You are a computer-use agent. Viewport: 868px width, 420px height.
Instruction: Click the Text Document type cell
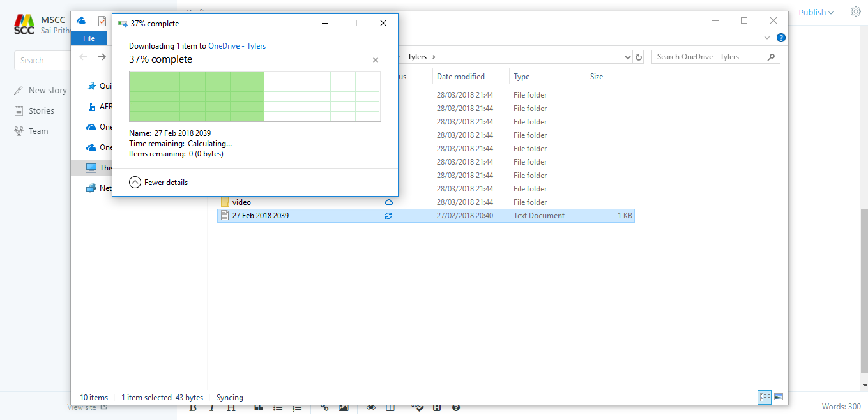[539, 216]
